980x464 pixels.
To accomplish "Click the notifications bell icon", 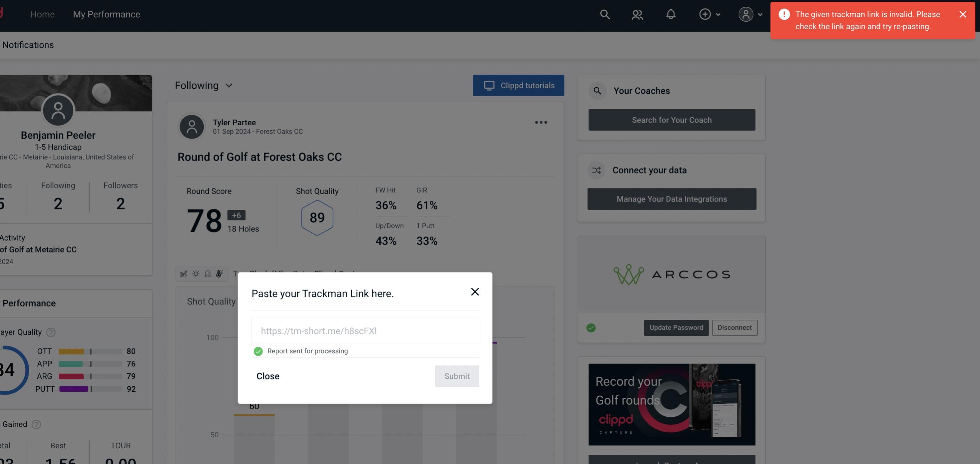I will [671, 14].
